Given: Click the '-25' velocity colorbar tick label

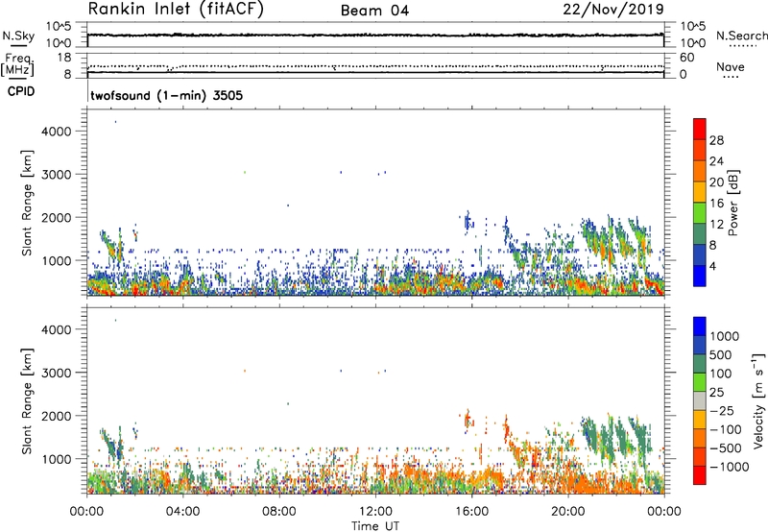Looking at the screenshot, I should [723, 410].
